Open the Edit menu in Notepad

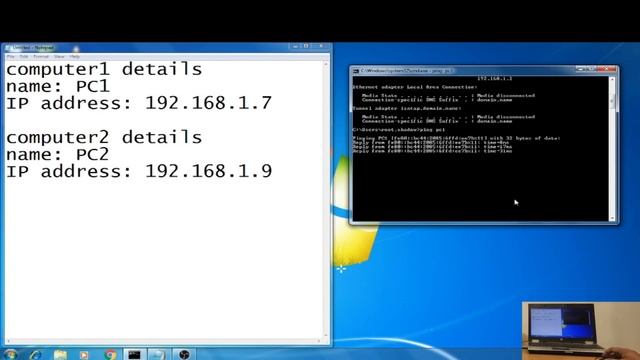click(x=24, y=56)
